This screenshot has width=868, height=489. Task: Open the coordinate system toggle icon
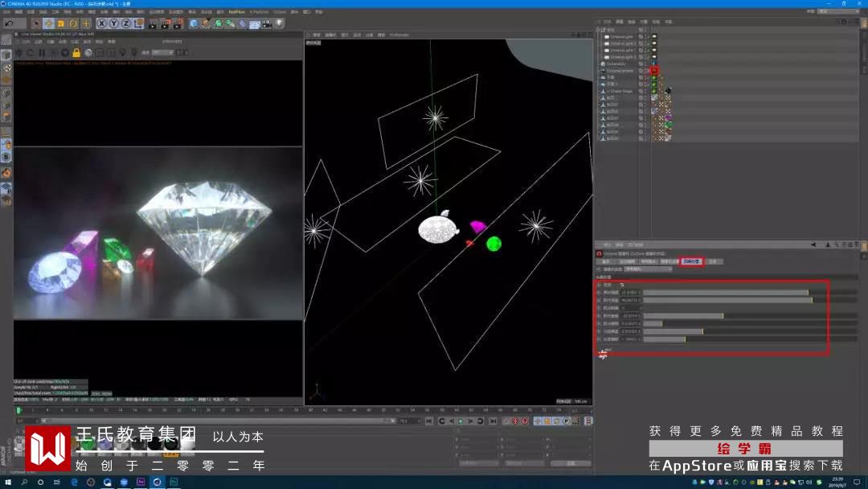138,23
